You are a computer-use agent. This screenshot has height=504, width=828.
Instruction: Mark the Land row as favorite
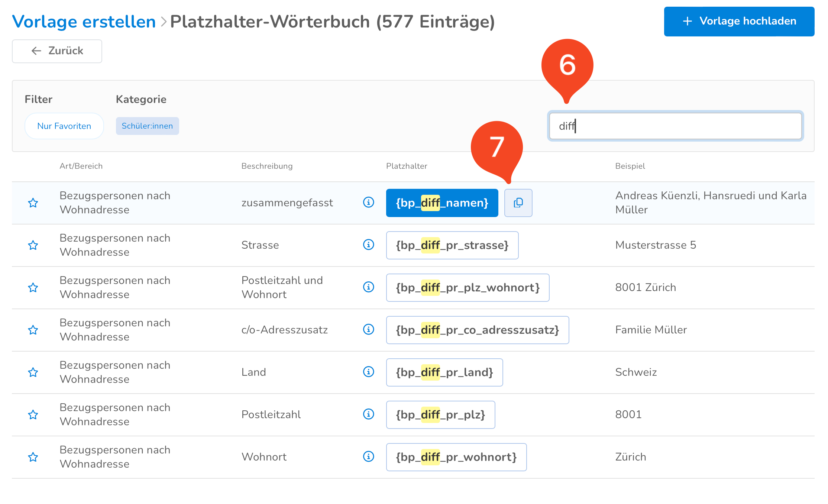pos(33,372)
